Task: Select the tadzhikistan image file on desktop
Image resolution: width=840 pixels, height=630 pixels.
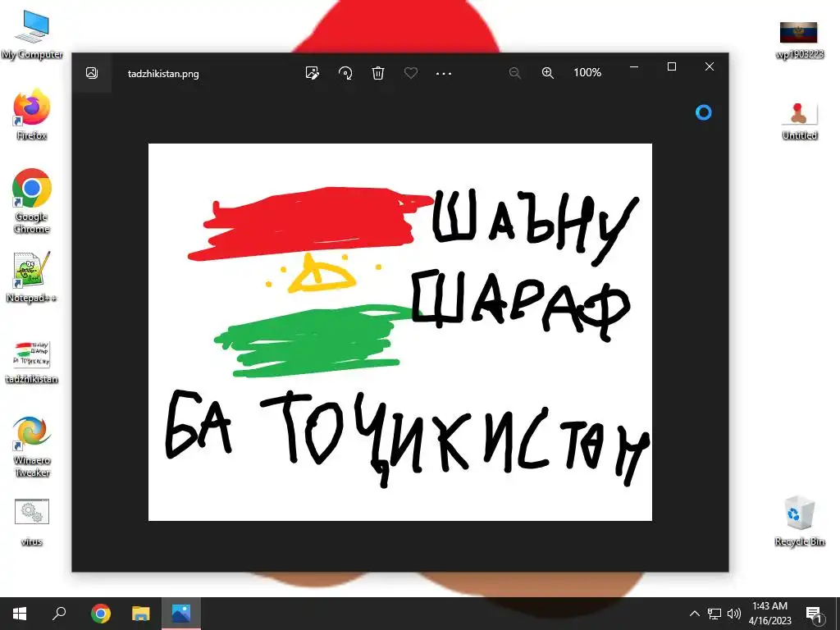Action: click(x=32, y=362)
